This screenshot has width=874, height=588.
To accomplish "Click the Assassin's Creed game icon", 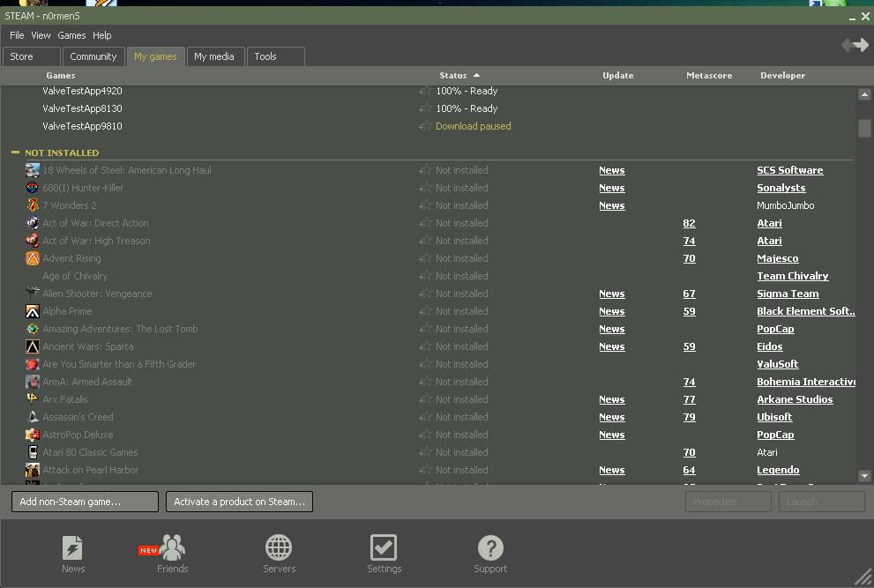I will click(x=33, y=417).
